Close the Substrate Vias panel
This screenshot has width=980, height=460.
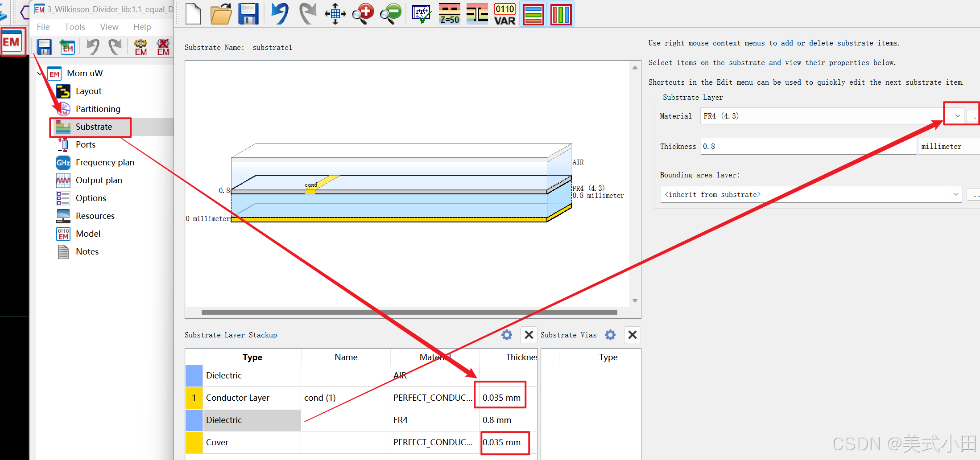pyautogui.click(x=633, y=335)
